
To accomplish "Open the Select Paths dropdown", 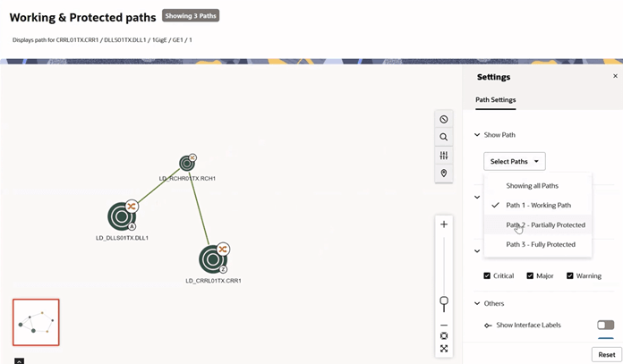I will [x=515, y=161].
